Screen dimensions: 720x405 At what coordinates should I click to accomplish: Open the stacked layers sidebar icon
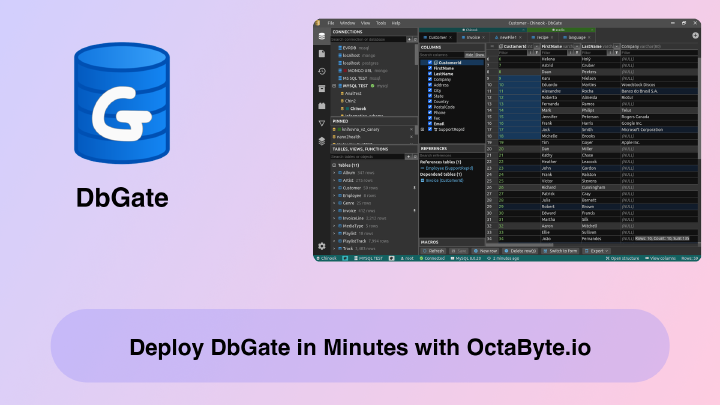322,141
